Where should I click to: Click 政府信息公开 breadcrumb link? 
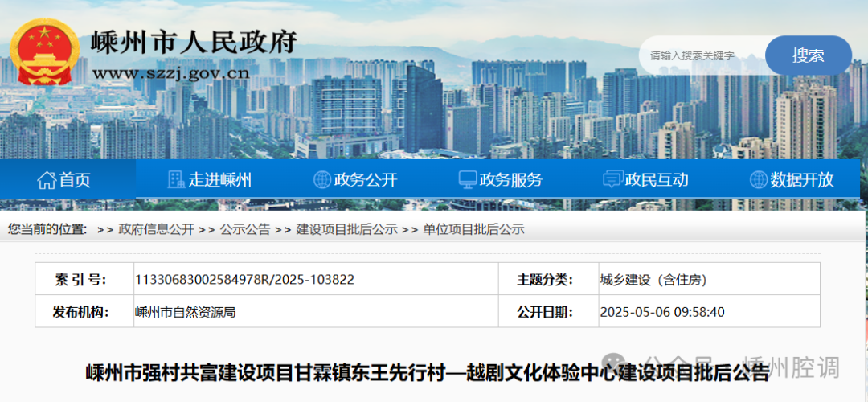pos(156,229)
